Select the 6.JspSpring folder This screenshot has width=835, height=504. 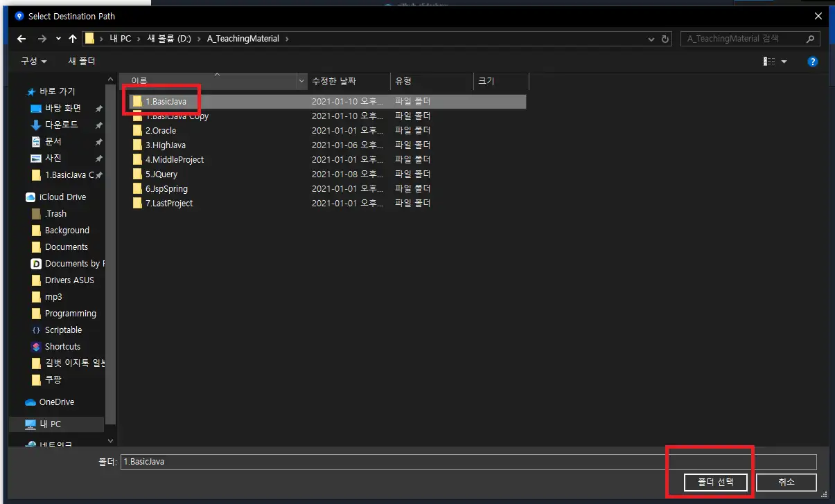326,188
